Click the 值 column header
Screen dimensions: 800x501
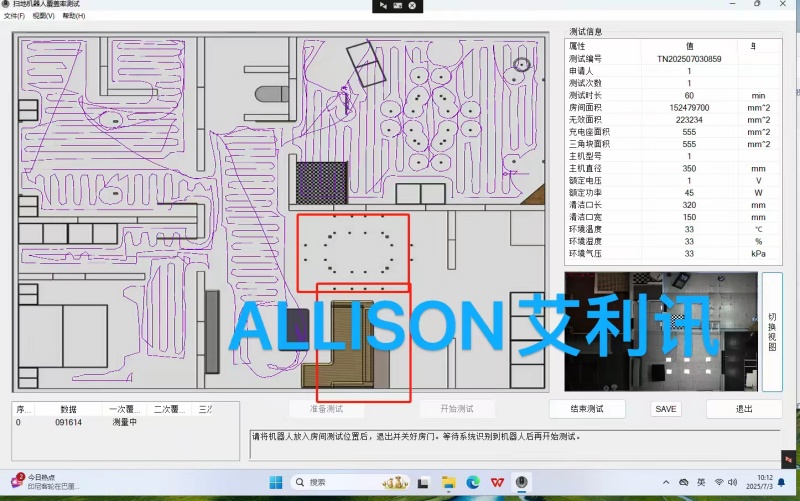[x=689, y=46]
